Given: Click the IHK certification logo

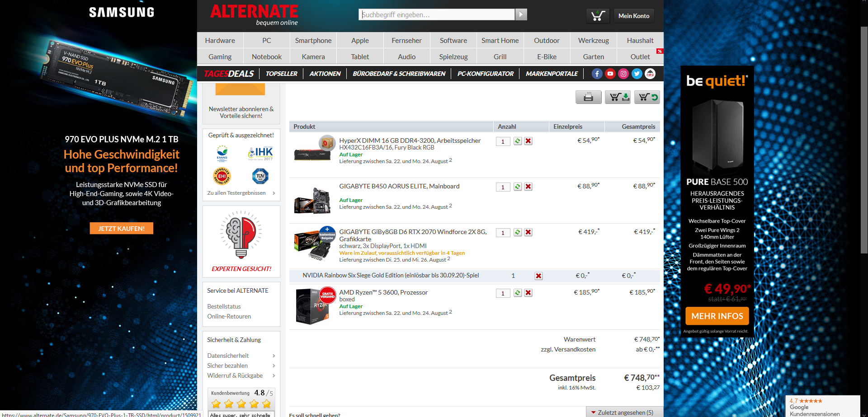Looking at the screenshot, I should pos(260,154).
